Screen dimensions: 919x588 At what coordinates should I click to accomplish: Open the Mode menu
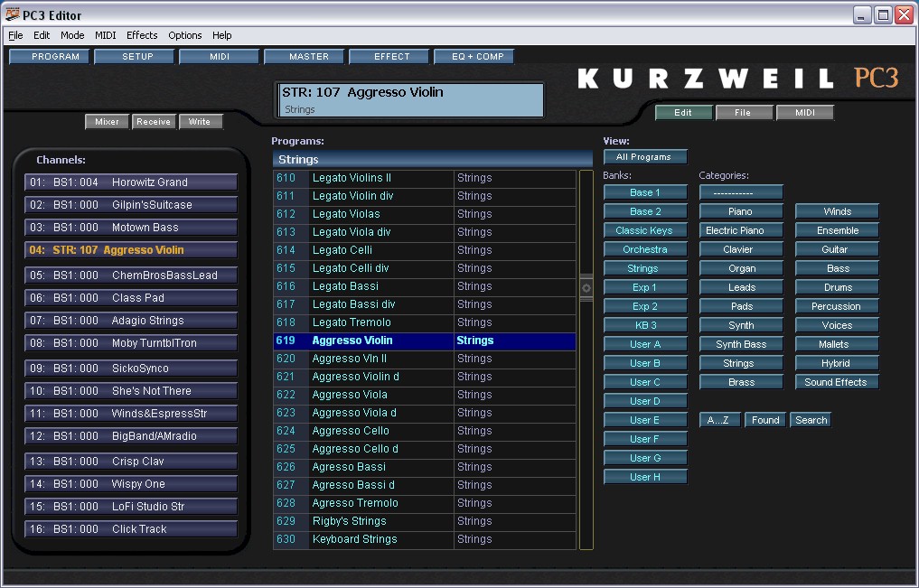[x=72, y=35]
